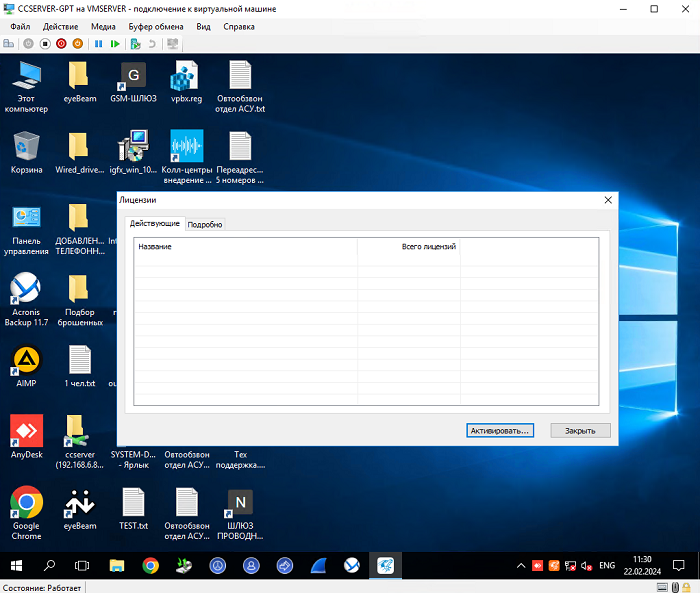Switch to the Подробно tab
Viewport: 700px width, 593px height.
click(x=205, y=224)
